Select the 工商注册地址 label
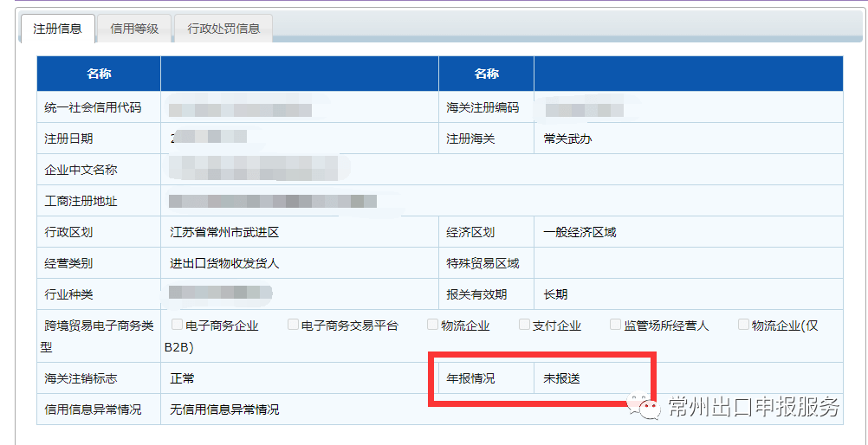This screenshot has width=868, height=445. coord(81,201)
